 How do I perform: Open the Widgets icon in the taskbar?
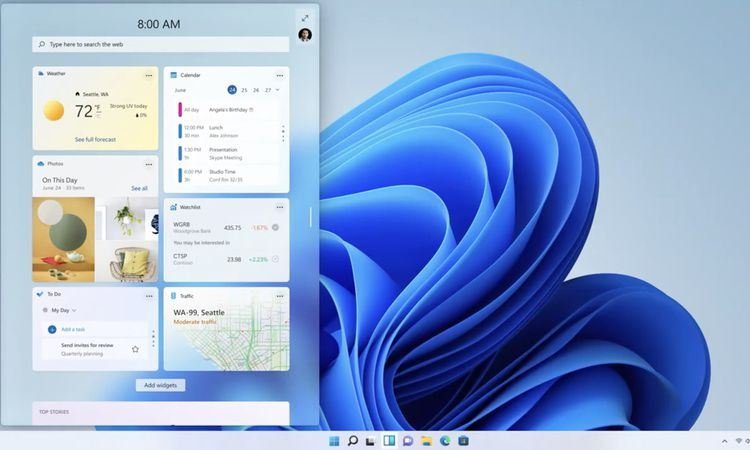[389, 440]
